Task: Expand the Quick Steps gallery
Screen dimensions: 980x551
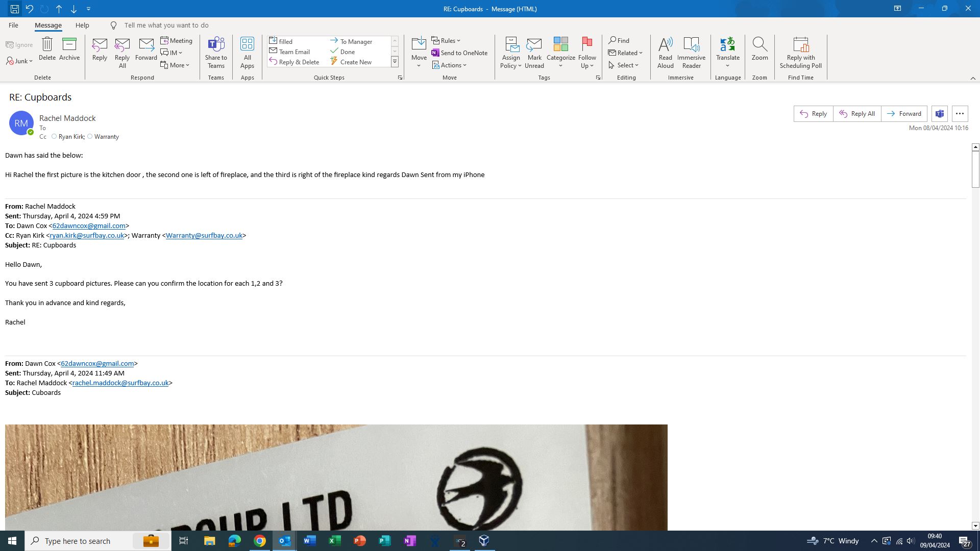Action: [x=395, y=62]
